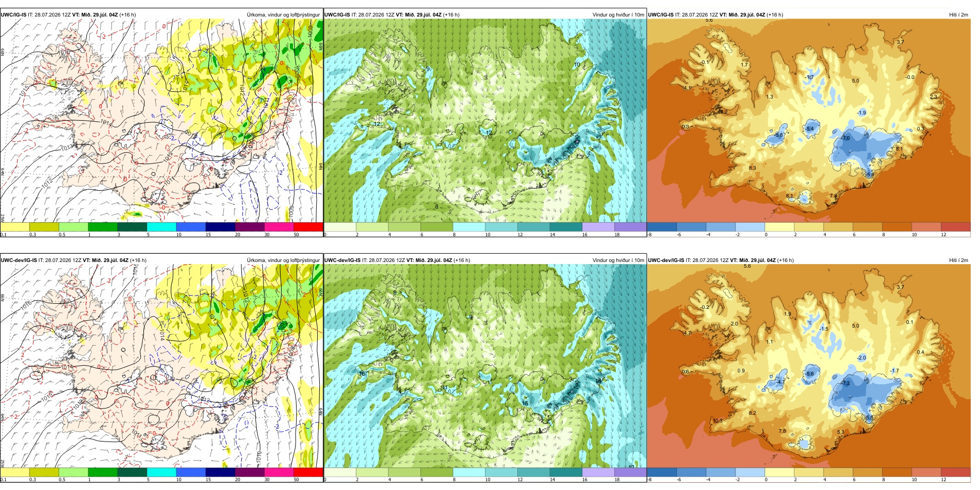Click the 2.3 east coast temperature value

point(934,97)
